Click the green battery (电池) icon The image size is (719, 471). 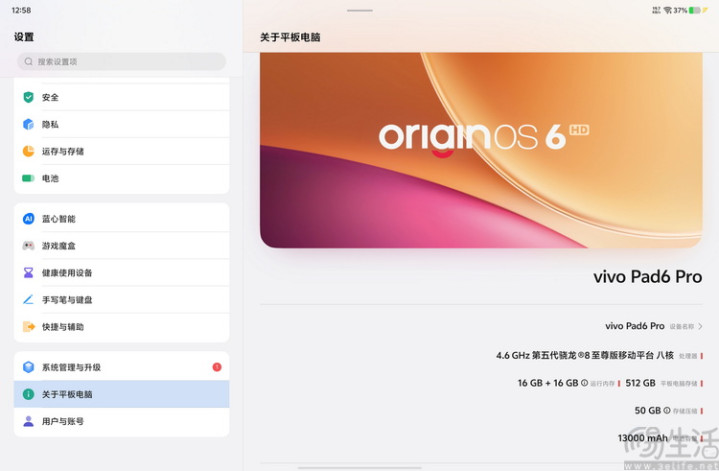click(28, 178)
